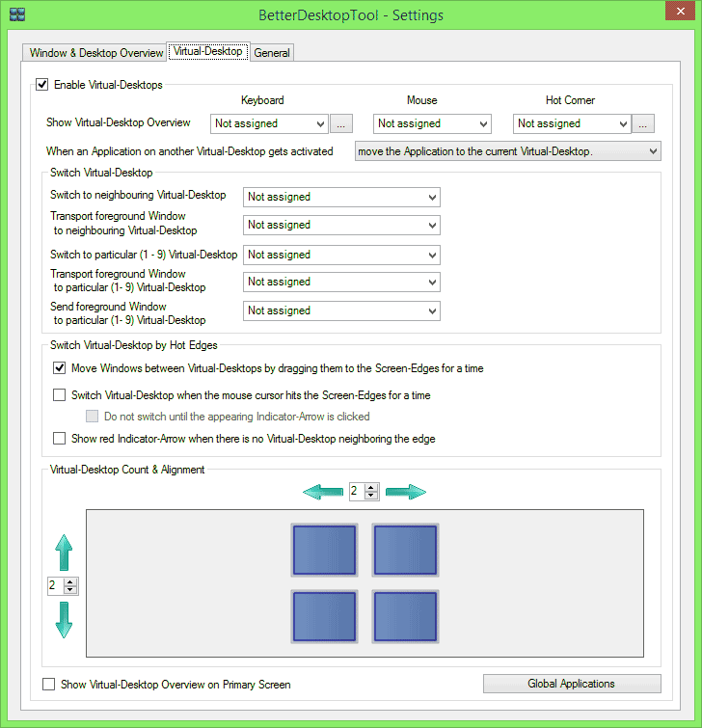Open the Mouse shortcut dropdown for overview
702x728 pixels.
(432, 123)
